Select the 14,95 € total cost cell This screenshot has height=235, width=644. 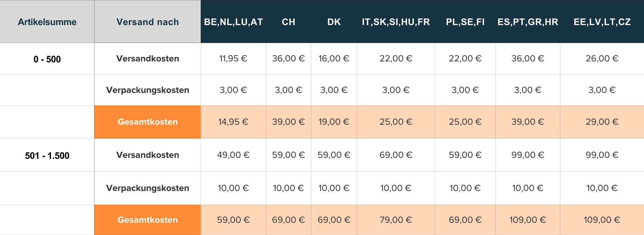click(233, 122)
